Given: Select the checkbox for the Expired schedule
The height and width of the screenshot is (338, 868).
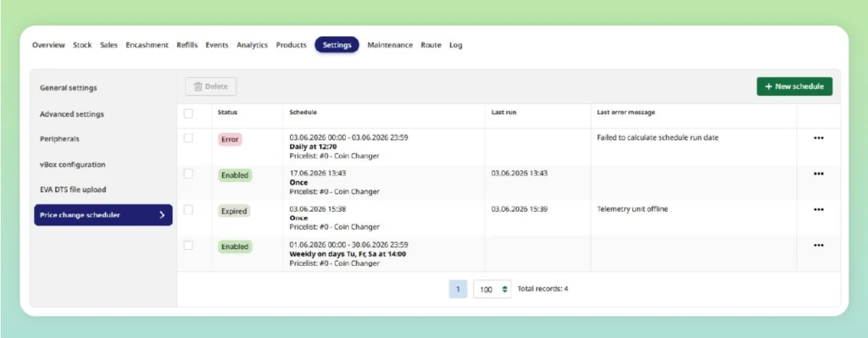Looking at the screenshot, I should click(188, 209).
